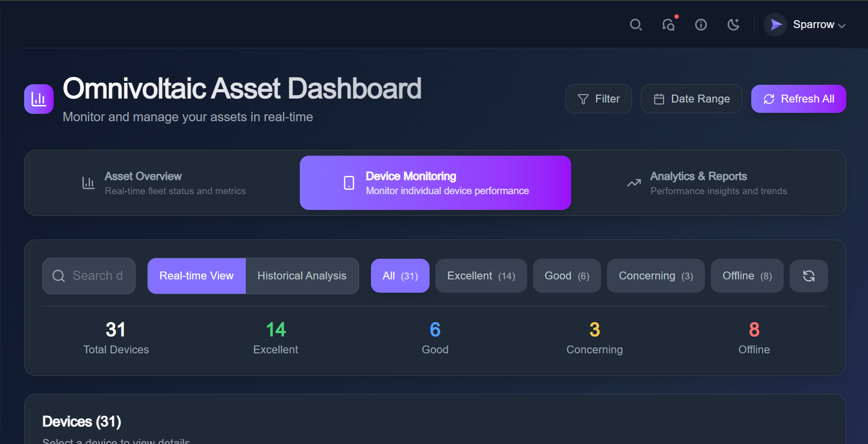Click the purple dashboard chart logo icon
Image resolution: width=868 pixels, height=444 pixels.
tap(39, 99)
